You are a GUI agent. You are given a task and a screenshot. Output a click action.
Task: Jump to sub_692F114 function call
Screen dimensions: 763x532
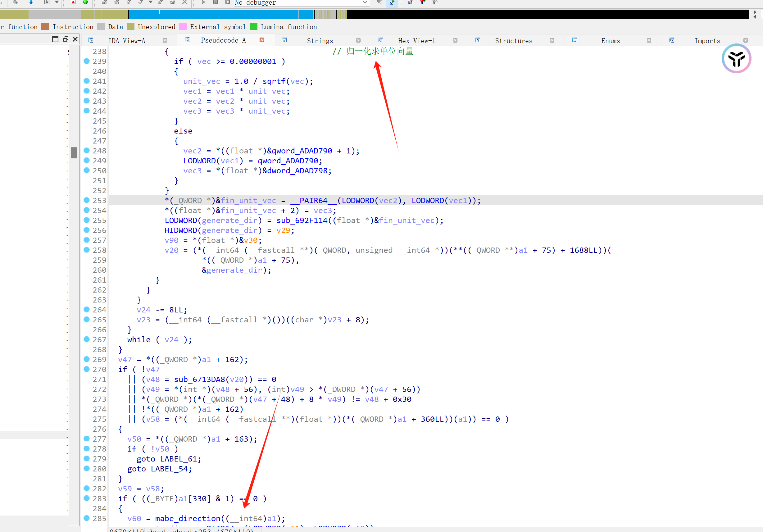pos(302,220)
